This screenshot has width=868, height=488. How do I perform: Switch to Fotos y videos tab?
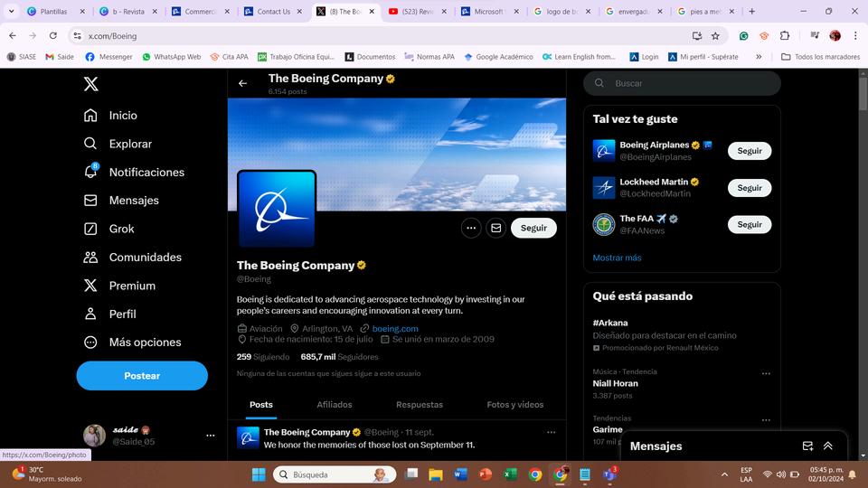click(x=515, y=405)
